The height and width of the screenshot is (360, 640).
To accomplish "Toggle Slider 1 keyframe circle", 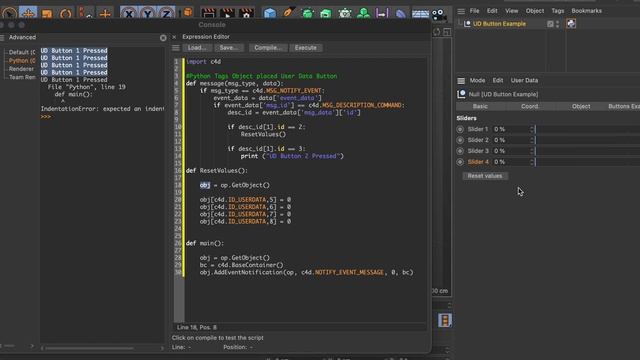I will [460, 129].
